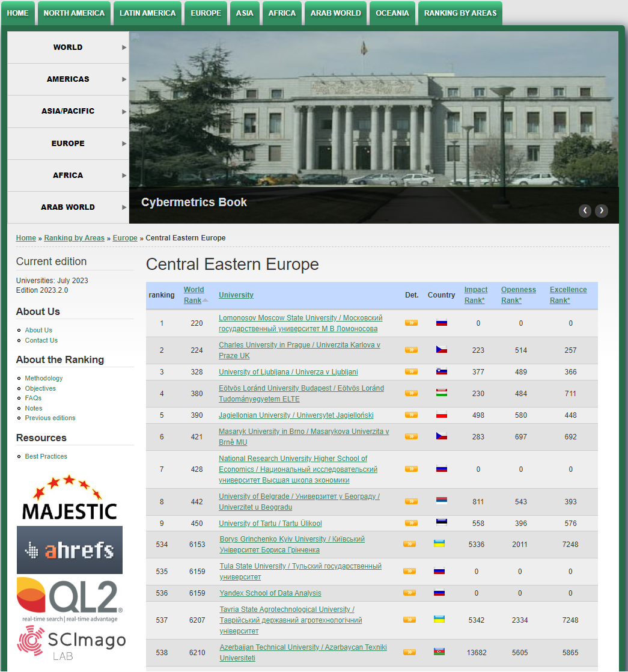
Task: Click Europe in the breadcrumb trail
Action: 125,238
